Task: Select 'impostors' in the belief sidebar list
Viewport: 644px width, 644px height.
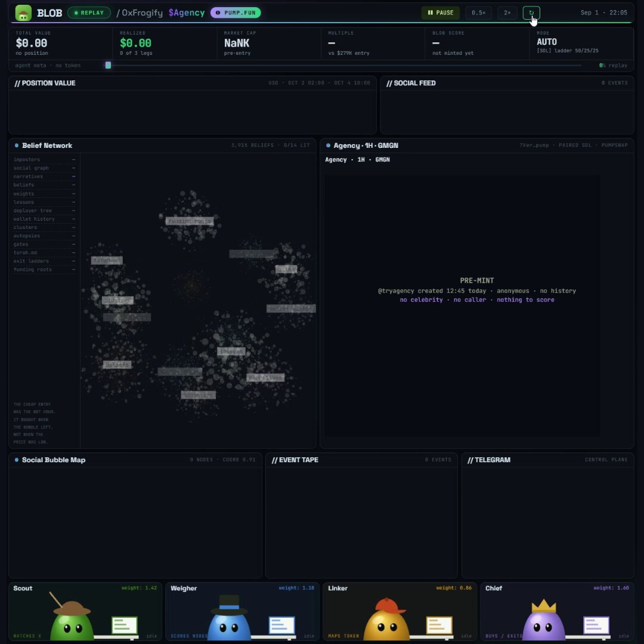Action: coord(44,160)
